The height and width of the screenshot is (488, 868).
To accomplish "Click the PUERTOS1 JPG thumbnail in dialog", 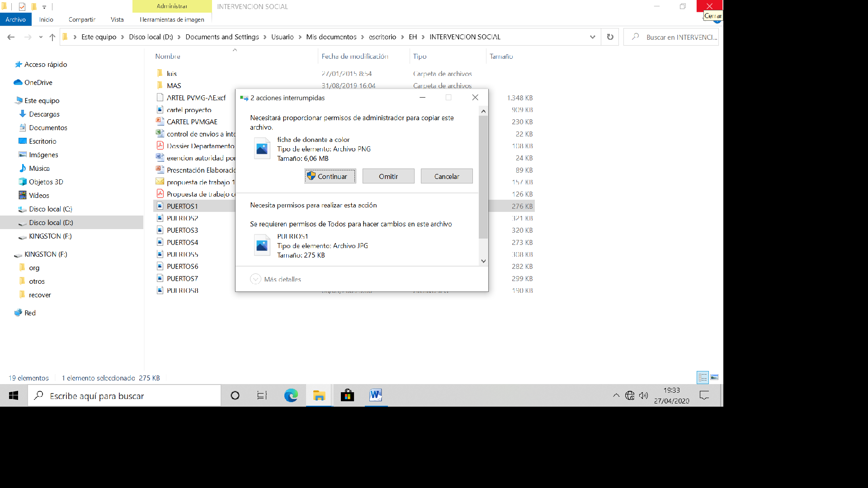I will coord(262,245).
